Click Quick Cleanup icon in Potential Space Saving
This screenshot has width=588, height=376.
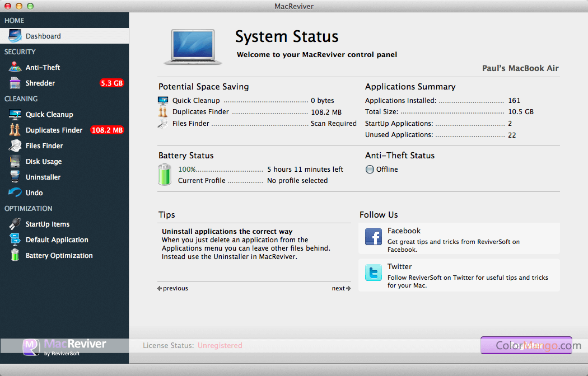[163, 100]
